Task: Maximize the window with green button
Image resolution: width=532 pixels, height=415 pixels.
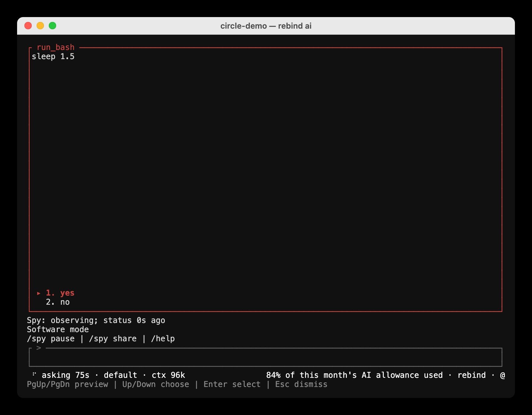Action: click(52, 26)
